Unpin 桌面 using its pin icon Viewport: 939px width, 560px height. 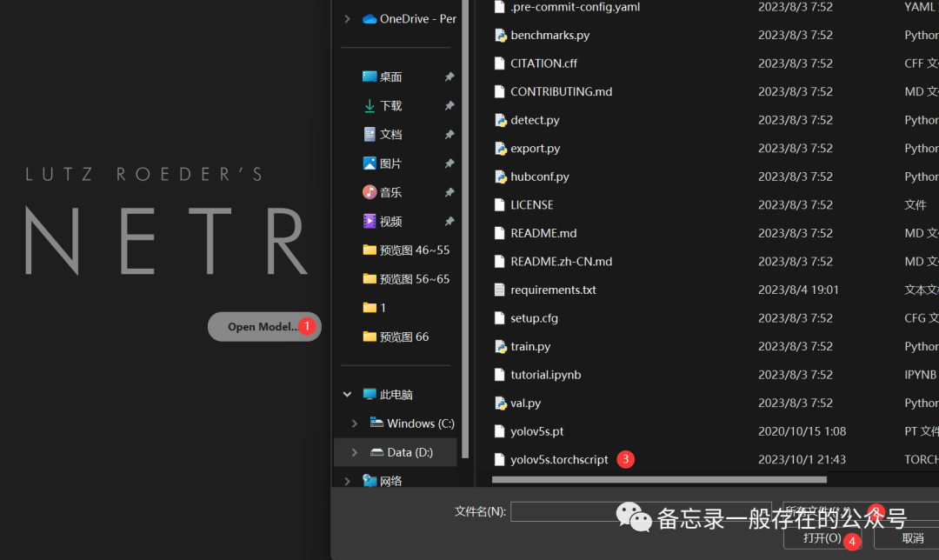tap(450, 77)
